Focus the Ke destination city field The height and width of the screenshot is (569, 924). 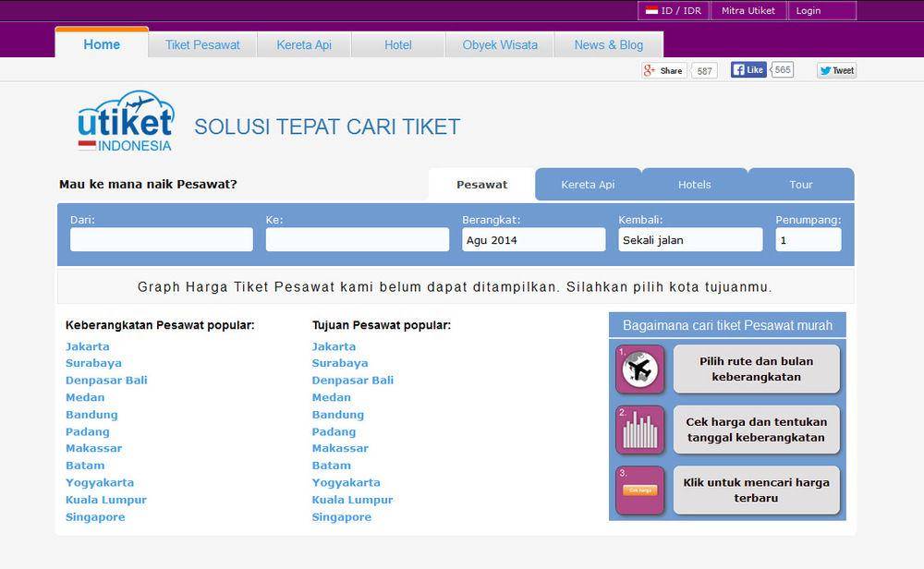point(357,240)
